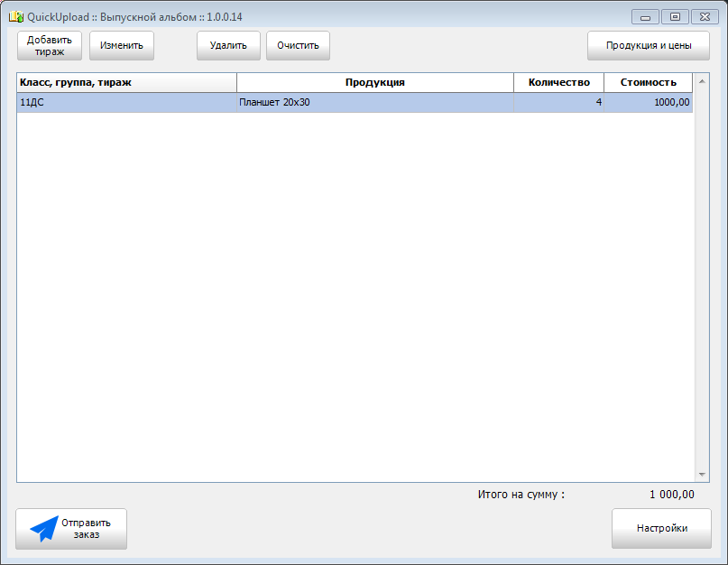
Task: Select the 11ДС row cell
Action: 126,103
